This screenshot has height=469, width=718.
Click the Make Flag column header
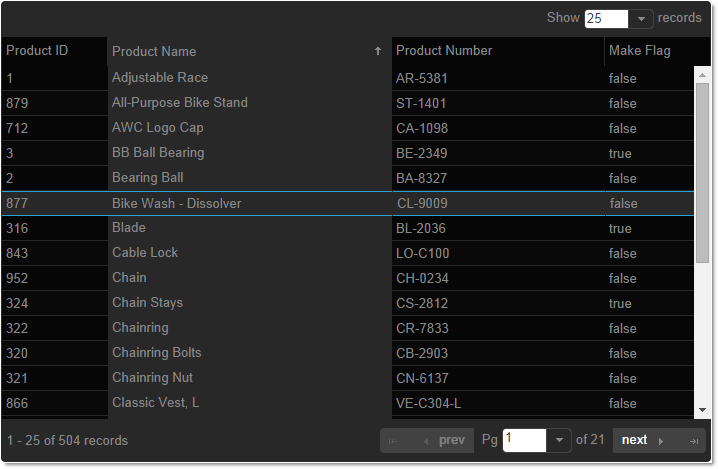(640, 51)
